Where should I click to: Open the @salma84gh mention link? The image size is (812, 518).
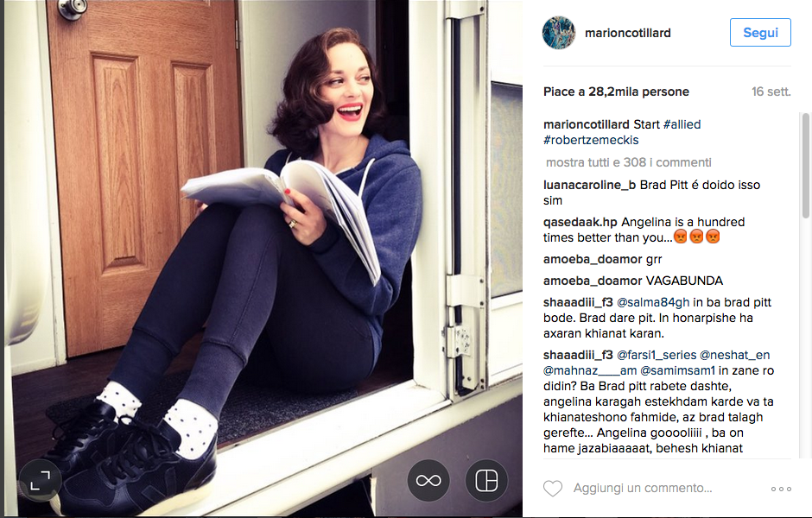653,303
